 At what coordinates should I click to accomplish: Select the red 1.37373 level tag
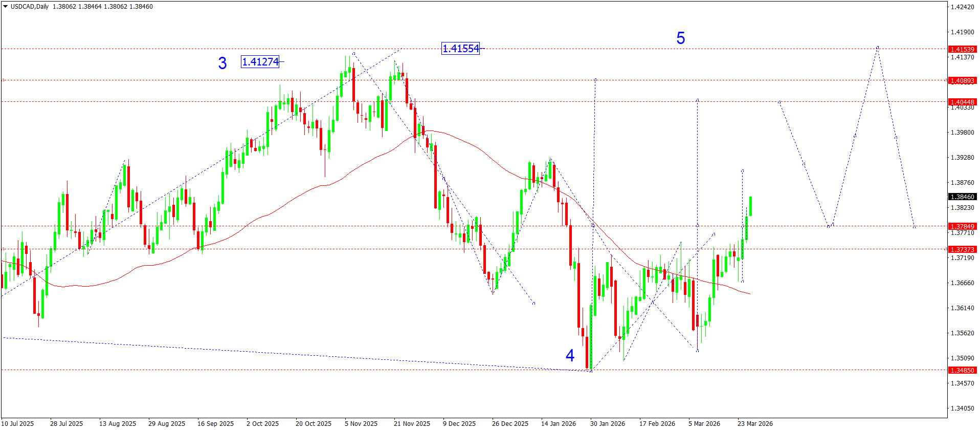coord(962,250)
